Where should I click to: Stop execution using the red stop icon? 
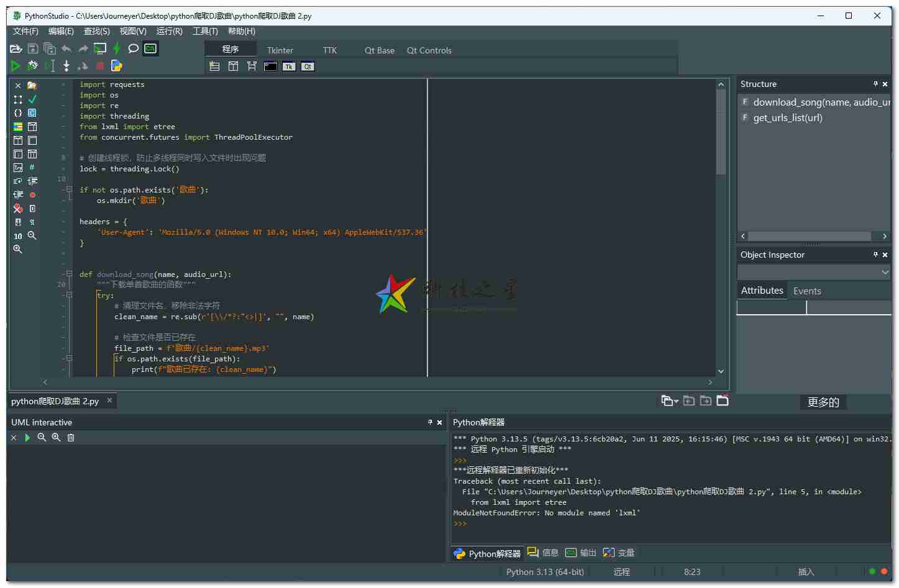pyautogui.click(x=99, y=65)
